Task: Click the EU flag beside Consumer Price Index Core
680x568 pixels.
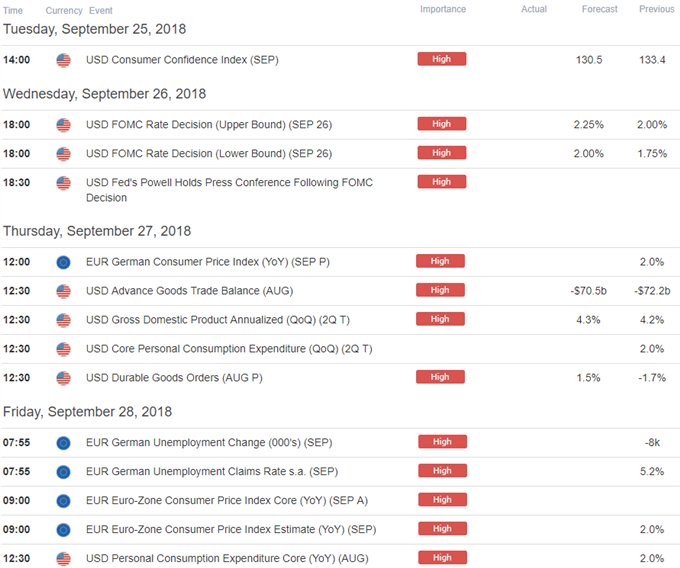Action: point(63,501)
